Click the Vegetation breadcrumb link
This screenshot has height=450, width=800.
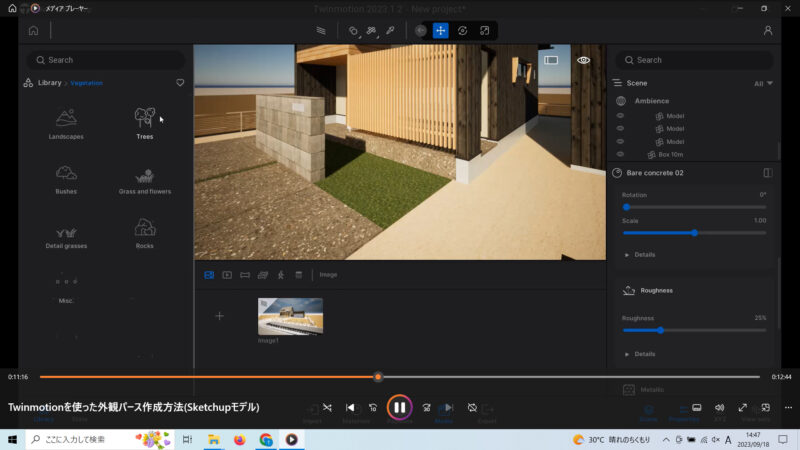[x=87, y=83]
